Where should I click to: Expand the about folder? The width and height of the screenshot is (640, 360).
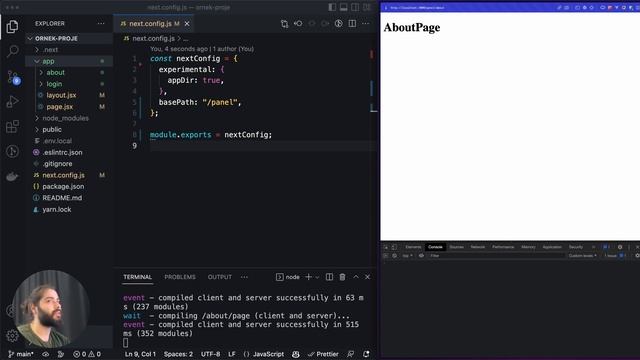coord(69,73)
